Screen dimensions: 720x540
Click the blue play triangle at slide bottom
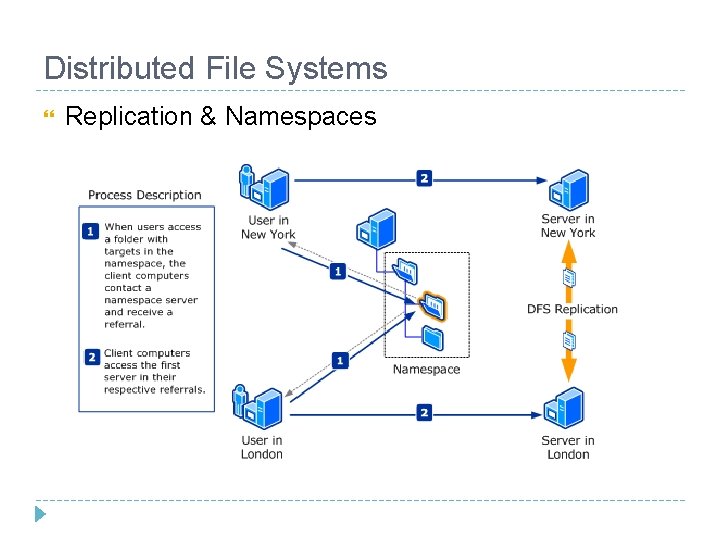point(40,514)
